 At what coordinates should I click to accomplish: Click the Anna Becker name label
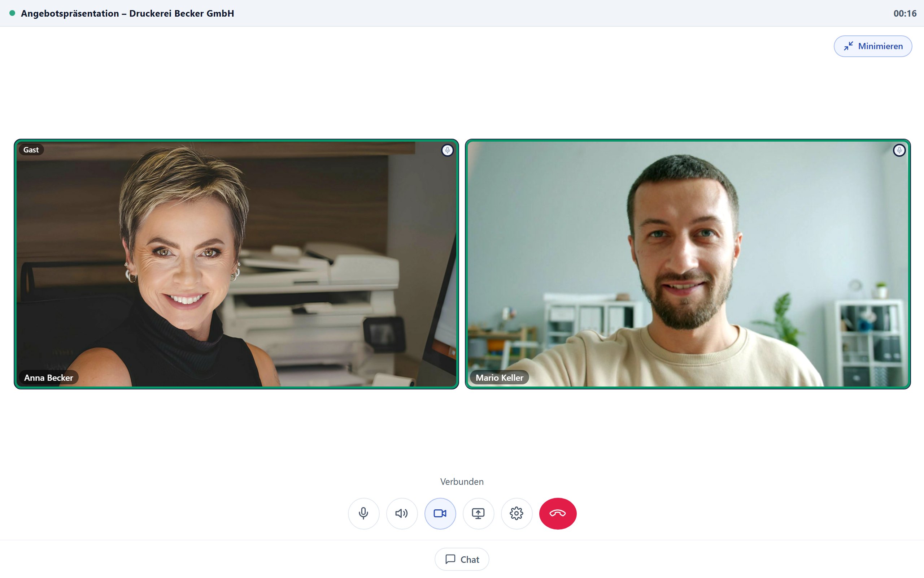tap(48, 377)
